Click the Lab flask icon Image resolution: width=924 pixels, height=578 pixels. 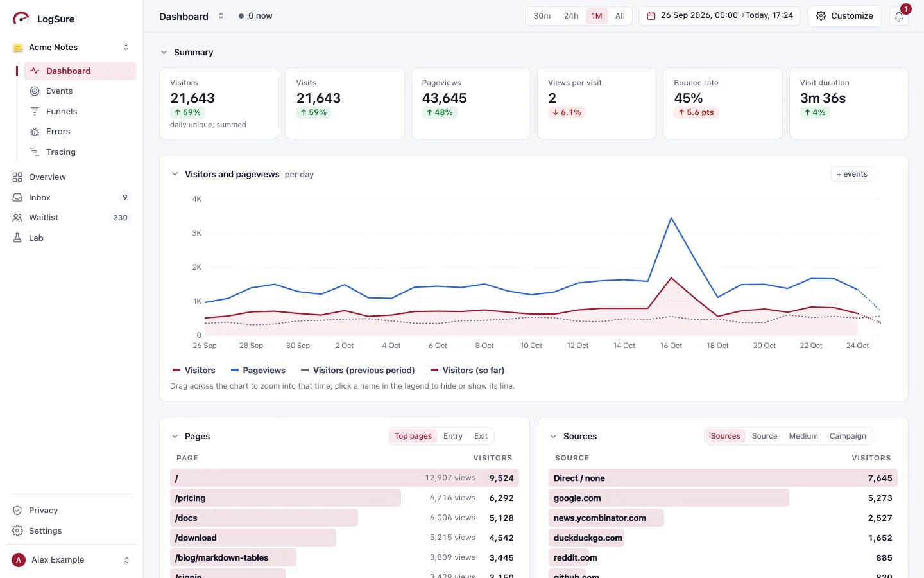[17, 238]
